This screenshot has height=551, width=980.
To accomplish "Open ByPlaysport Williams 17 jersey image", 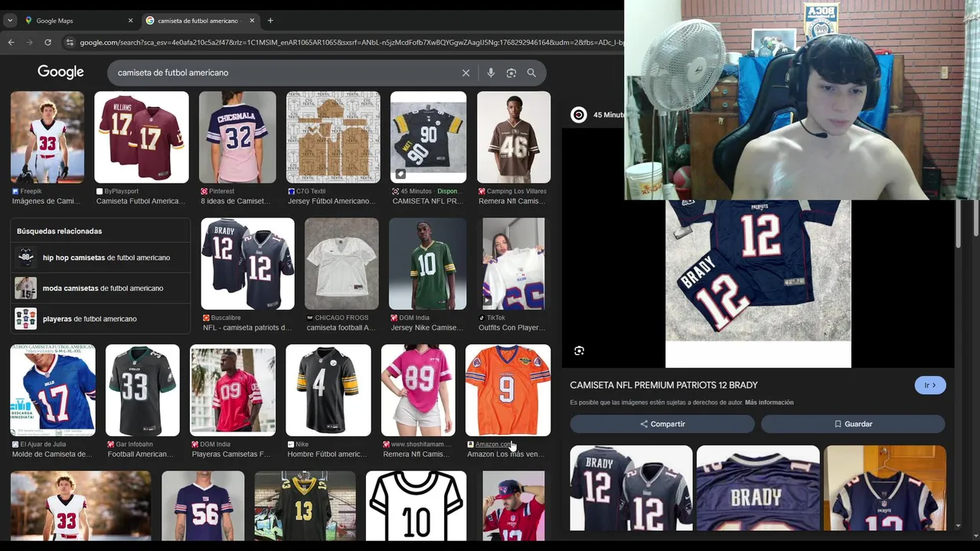I will (142, 138).
